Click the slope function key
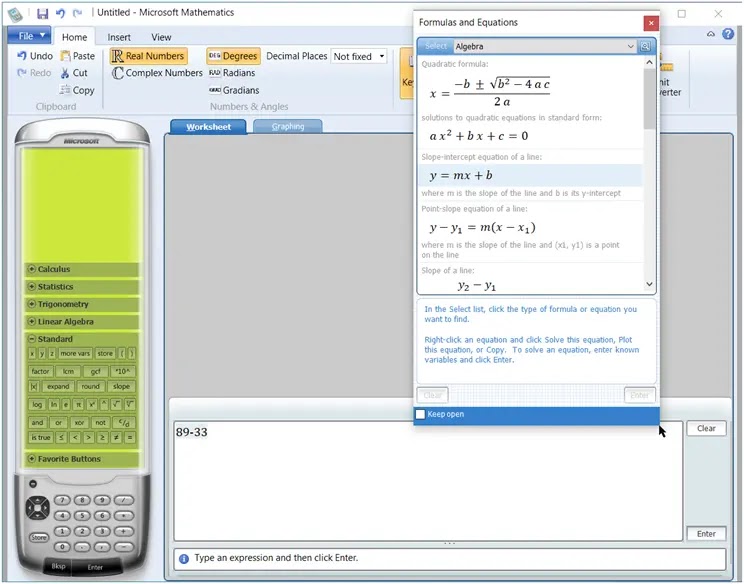Viewport: 744px width, 584px height. (121, 387)
